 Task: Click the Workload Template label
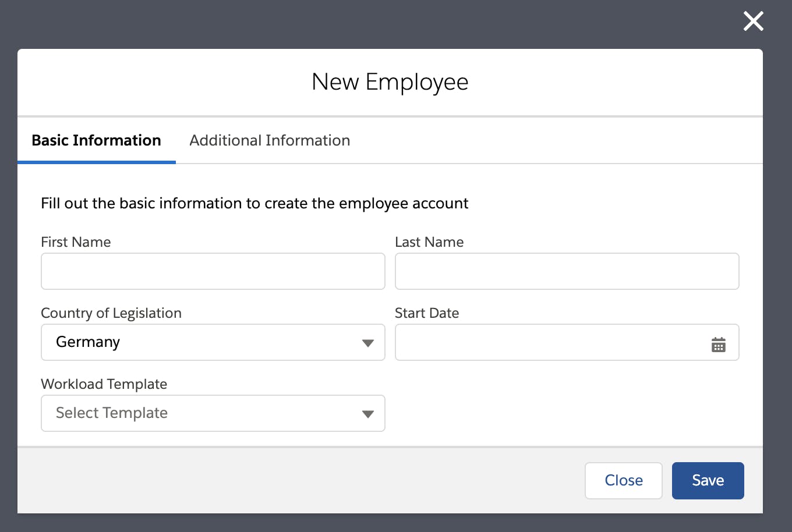pyautogui.click(x=104, y=384)
